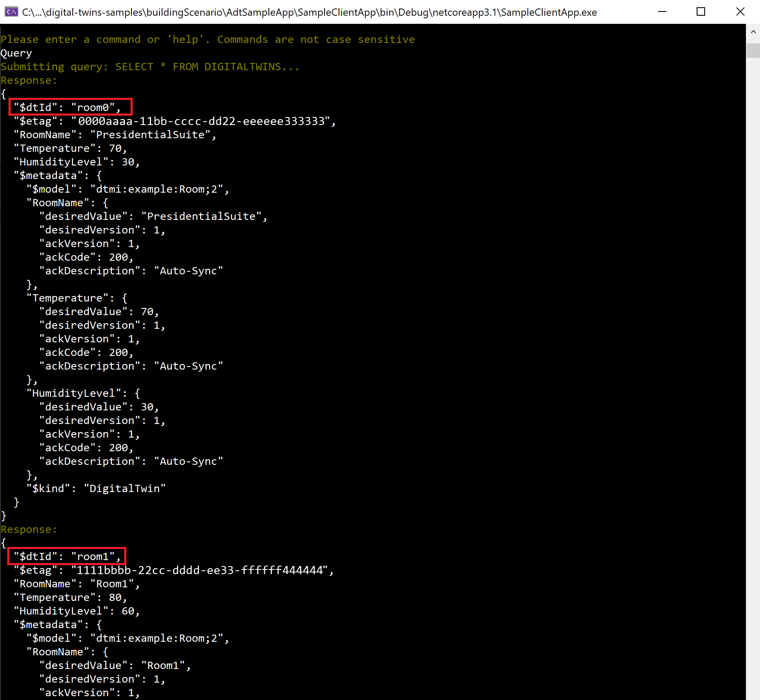Screen dimensions: 760x700
Task: Click the 'Submitting query: SELECT * FROM DIGITALTWINS...' line
Action: coord(150,67)
